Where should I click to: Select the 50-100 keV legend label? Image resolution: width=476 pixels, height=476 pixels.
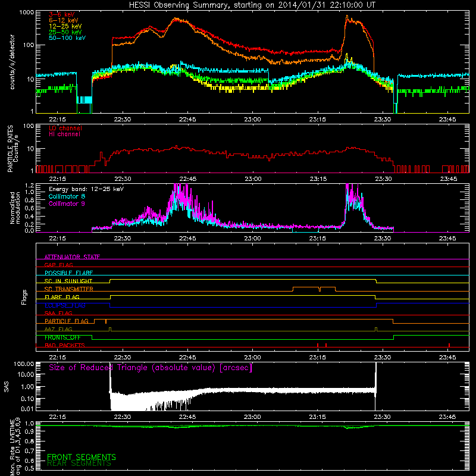(x=67, y=38)
